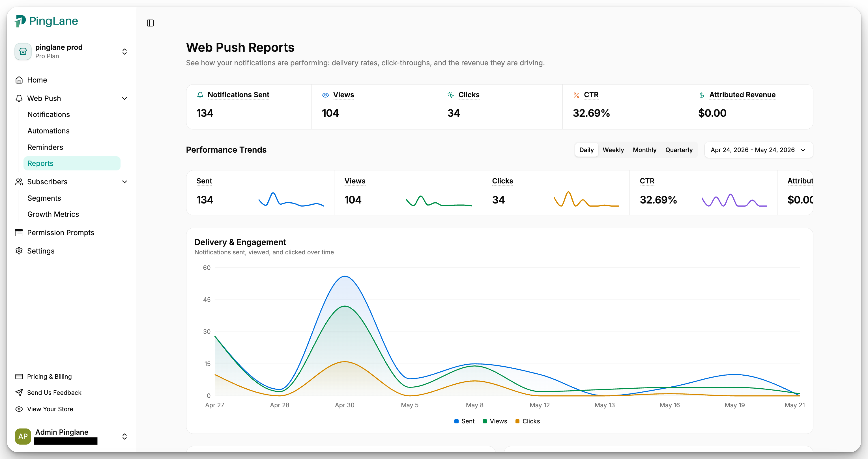The width and height of the screenshot is (868, 459).
Task: Click the Subscribers people icon
Action: 19,182
